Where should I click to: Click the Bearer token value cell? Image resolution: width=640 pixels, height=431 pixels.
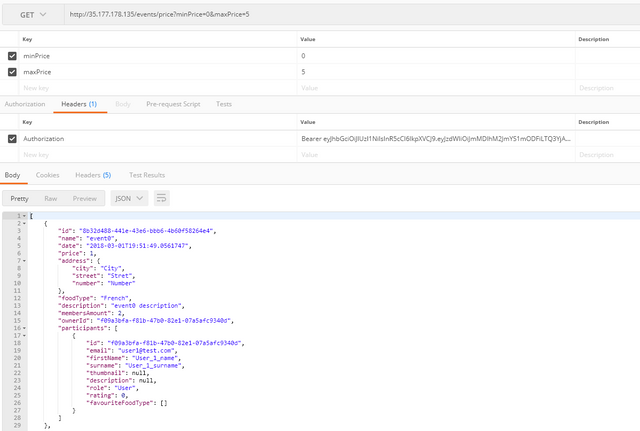tap(436, 139)
